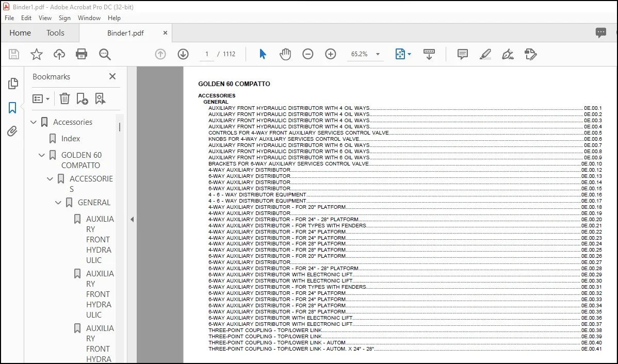The height and width of the screenshot is (364, 618).
Task: Go to previous page arrow
Action: [160, 54]
